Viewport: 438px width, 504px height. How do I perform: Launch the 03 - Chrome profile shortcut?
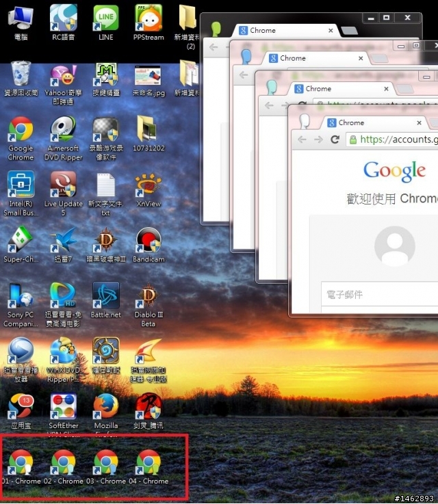(x=106, y=467)
